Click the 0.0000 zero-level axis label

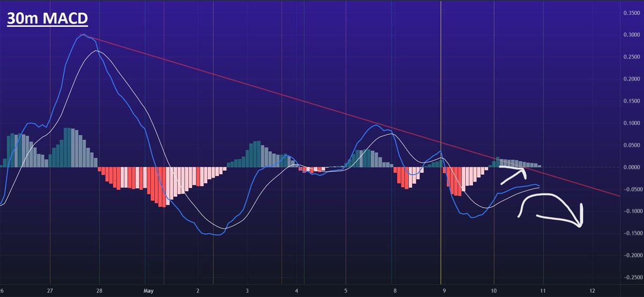tap(632, 167)
